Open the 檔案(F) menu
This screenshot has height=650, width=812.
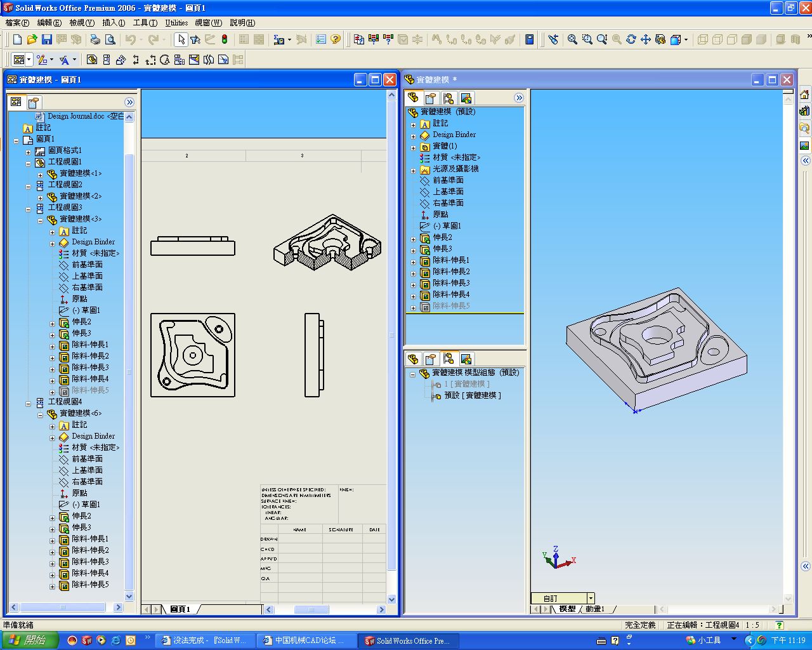click(x=17, y=23)
